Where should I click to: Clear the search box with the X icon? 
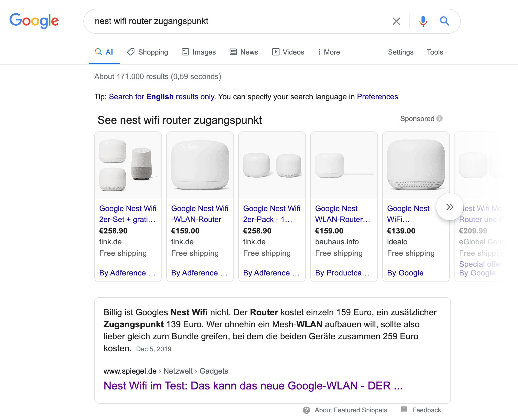396,21
